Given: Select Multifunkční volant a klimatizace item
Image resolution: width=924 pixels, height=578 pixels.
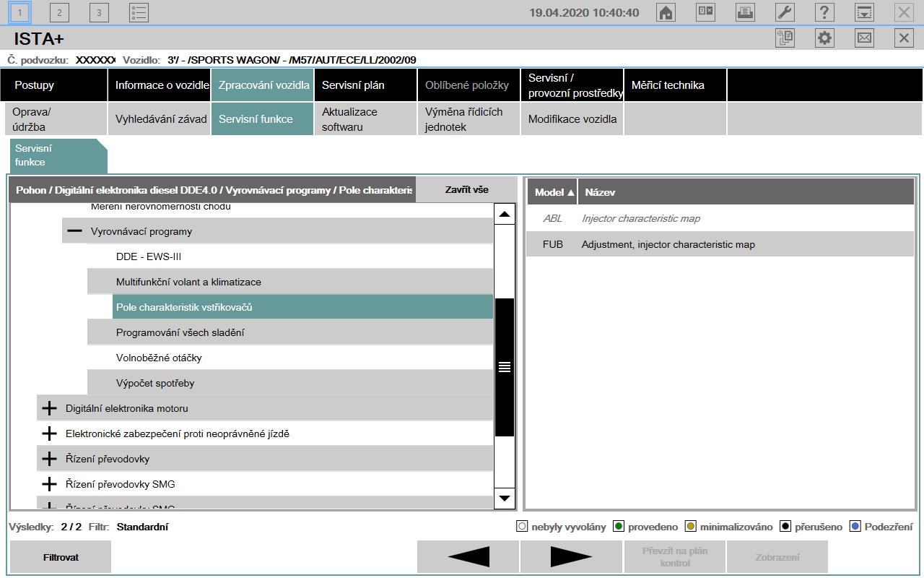Looking at the screenshot, I should [x=289, y=282].
